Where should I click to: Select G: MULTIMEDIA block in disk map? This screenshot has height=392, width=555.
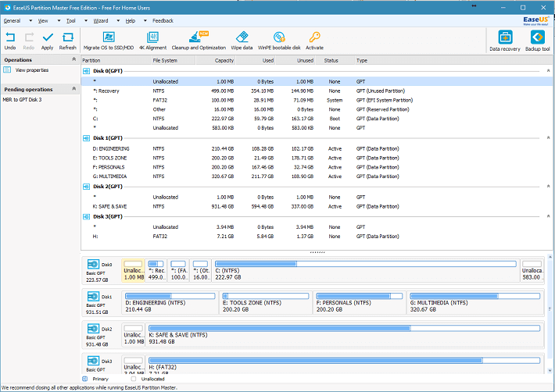click(475, 302)
